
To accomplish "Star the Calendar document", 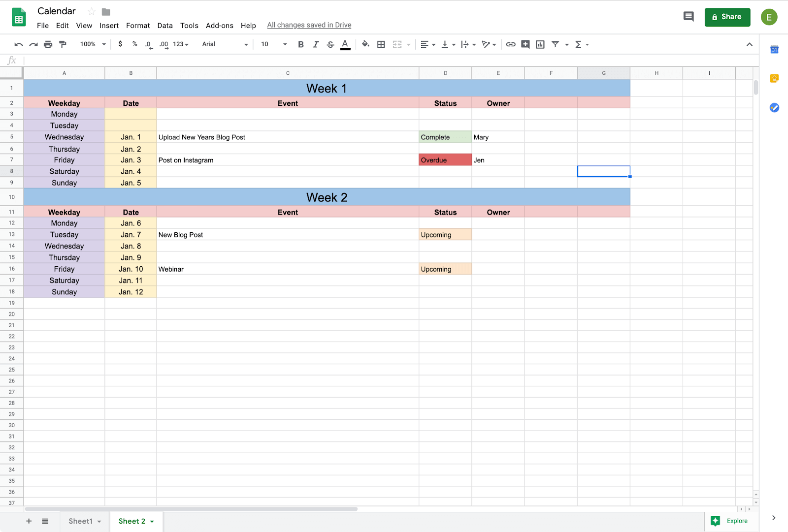I will click(91, 11).
